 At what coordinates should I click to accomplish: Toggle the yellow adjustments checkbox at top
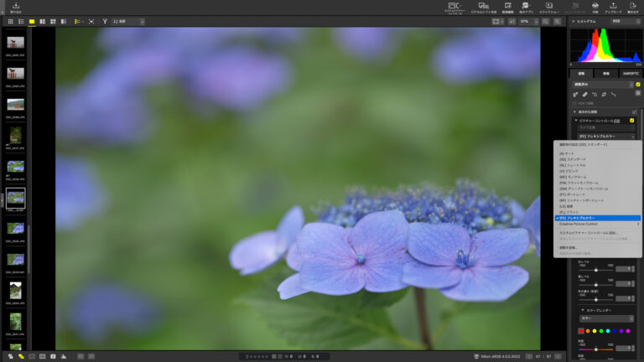[638, 85]
